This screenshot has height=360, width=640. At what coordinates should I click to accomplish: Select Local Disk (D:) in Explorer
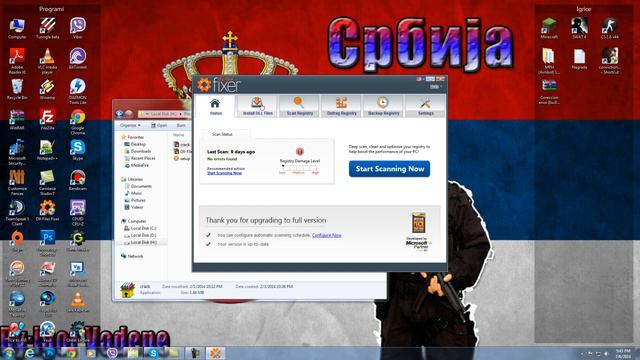coord(140,235)
